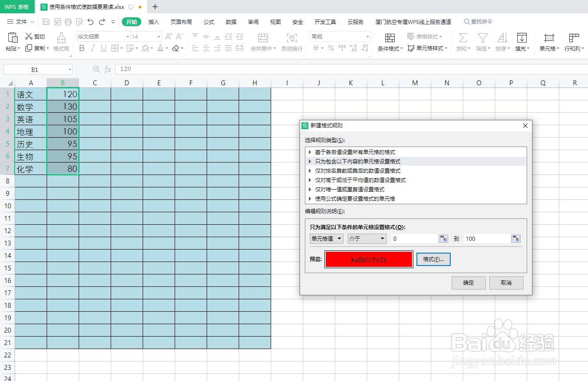The image size is (588, 381).
Task: Open the 数据 ribbon tab
Action: (230, 21)
